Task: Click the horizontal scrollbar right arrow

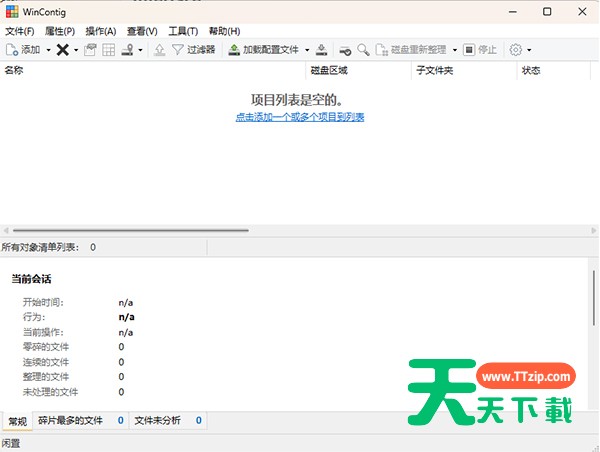Action: tap(593, 230)
